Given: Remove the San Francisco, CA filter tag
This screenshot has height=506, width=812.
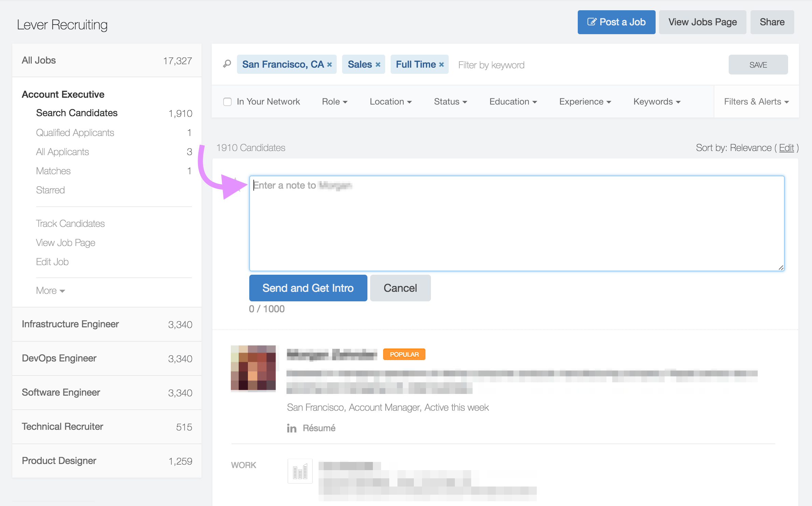Looking at the screenshot, I should 330,65.
